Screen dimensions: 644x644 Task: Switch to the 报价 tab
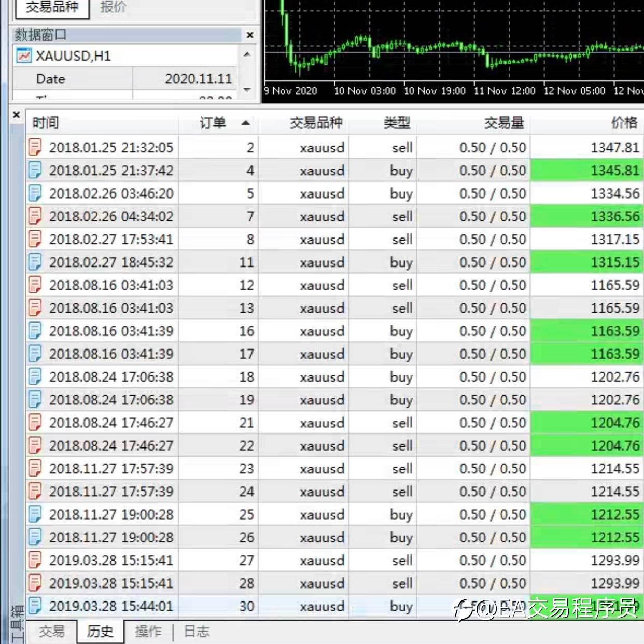113,7
